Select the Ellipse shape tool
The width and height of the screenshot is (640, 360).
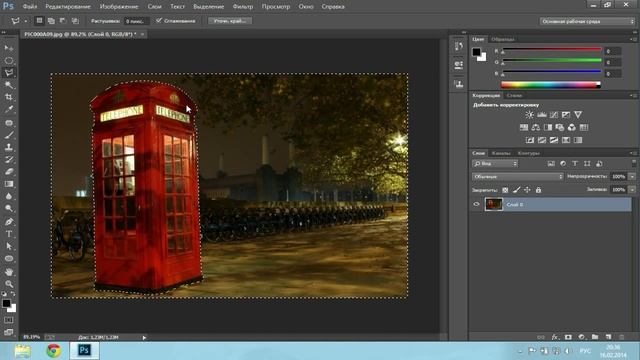point(9,258)
